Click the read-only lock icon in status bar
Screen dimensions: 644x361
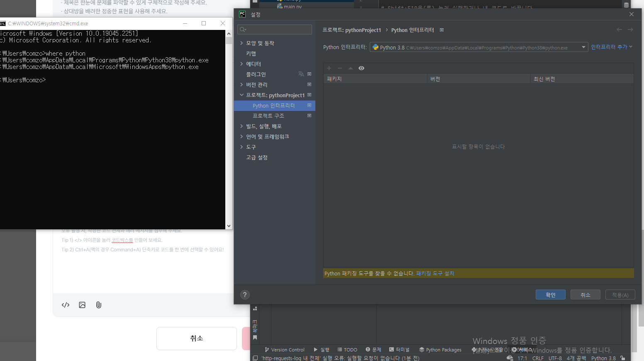coord(622,358)
